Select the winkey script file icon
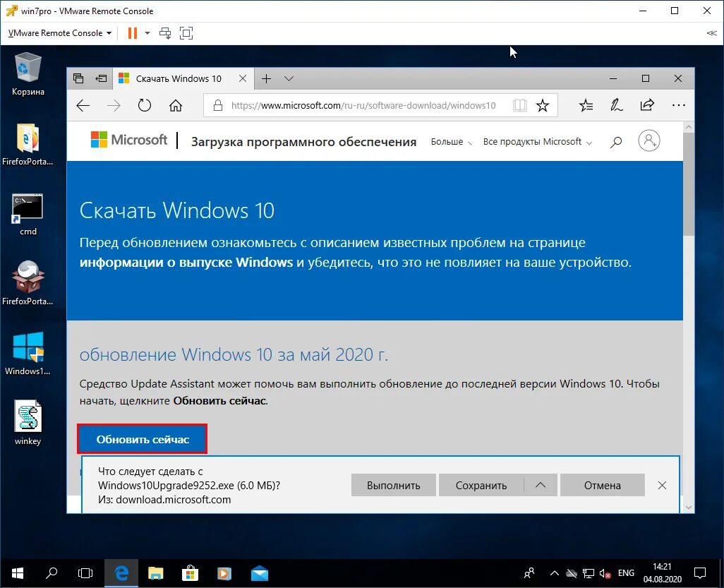The height and width of the screenshot is (588, 724). [28, 423]
